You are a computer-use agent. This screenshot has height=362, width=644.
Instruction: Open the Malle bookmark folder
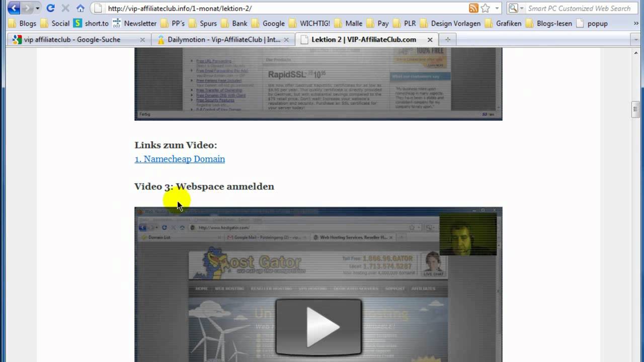348,23
